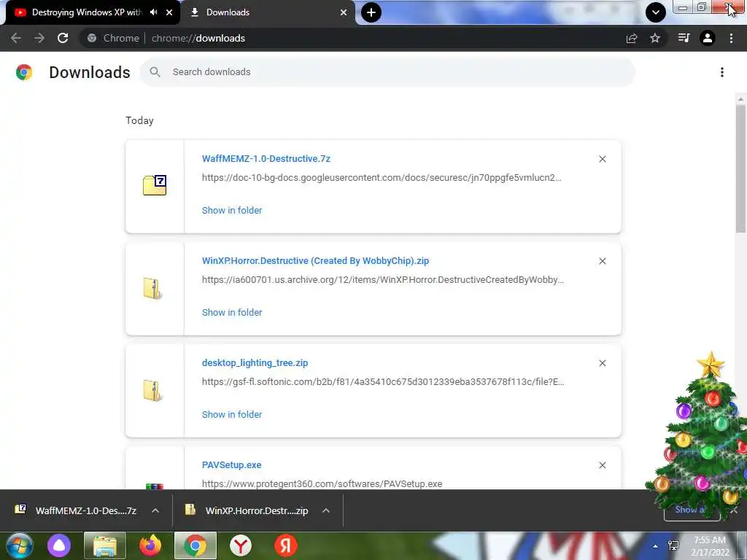Screen dimensions: 747x560
Task: Click the network icon in system tray
Action: [x=673, y=545]
